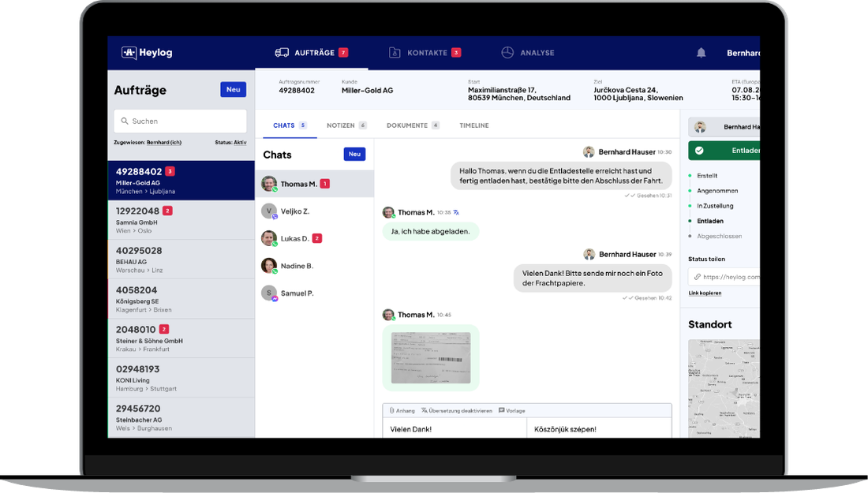Screen dimensions: 868x493
Task: Click the Vorlage template option
Action: 512,410
